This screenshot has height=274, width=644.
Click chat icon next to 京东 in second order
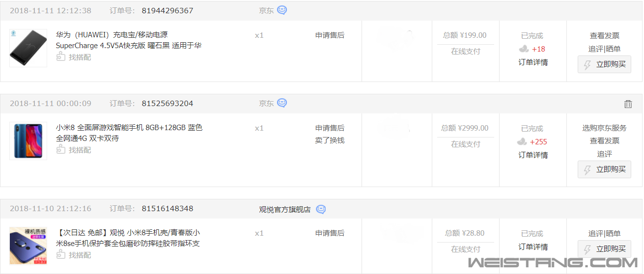[x=282, y=103]
